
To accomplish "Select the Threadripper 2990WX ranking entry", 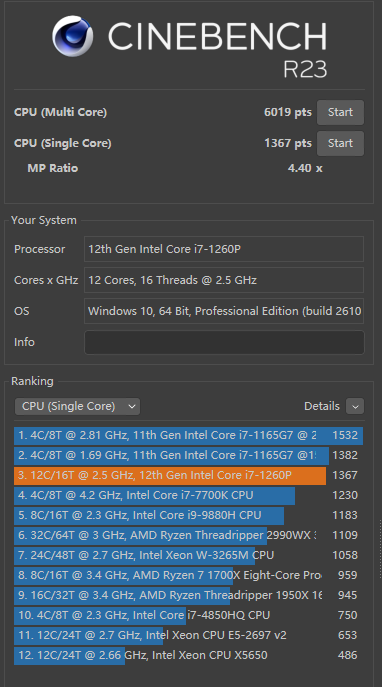I will (x=188, y=535).
